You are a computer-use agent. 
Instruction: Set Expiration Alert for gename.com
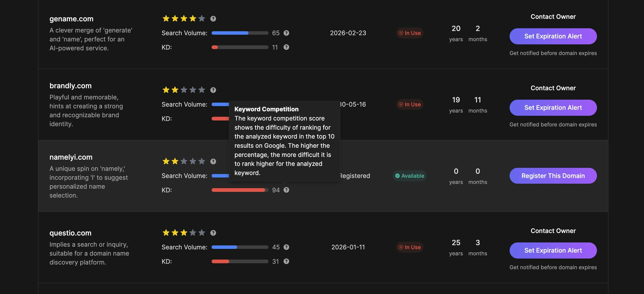(553, 36)
